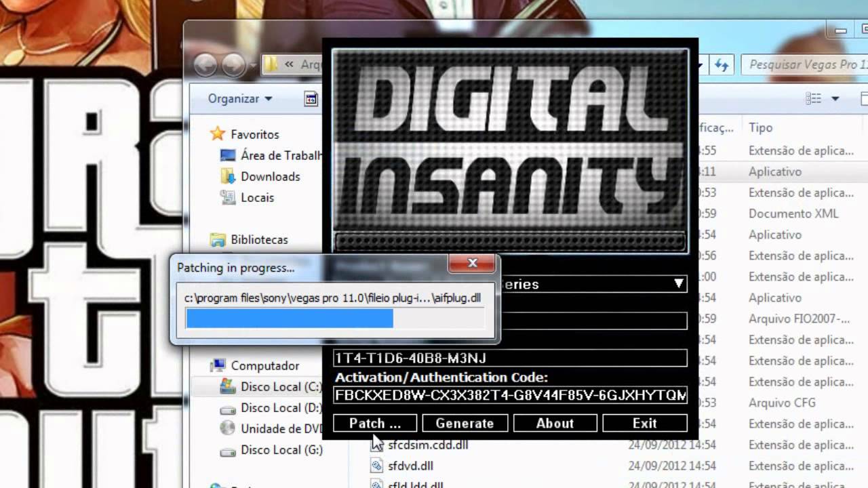Screen dimensions: 868x488
Task: Click the patching progress bar
Action: [x=336, y=319]
